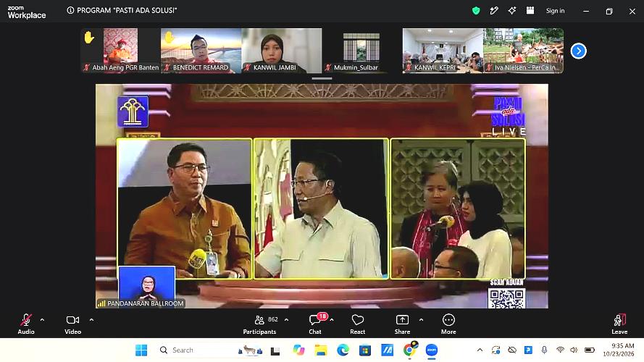Click the Zoom Workplace logo
Image resolution: width=644 pixels, height=362 pixels.
click(27, 12)
